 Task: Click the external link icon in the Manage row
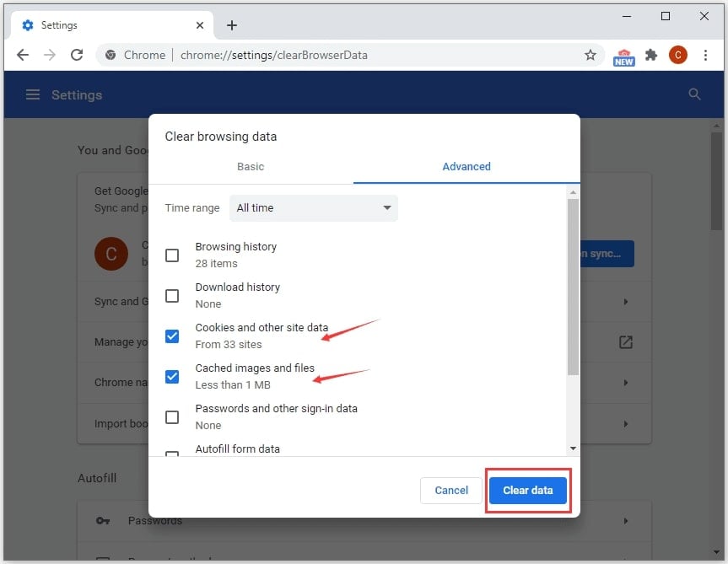point(625,342)
